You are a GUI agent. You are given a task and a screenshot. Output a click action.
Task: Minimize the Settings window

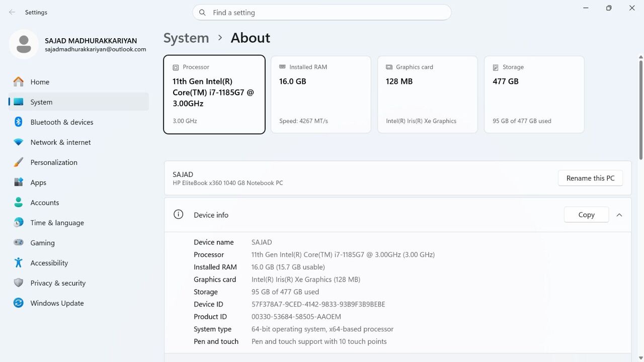click(586, 8)
